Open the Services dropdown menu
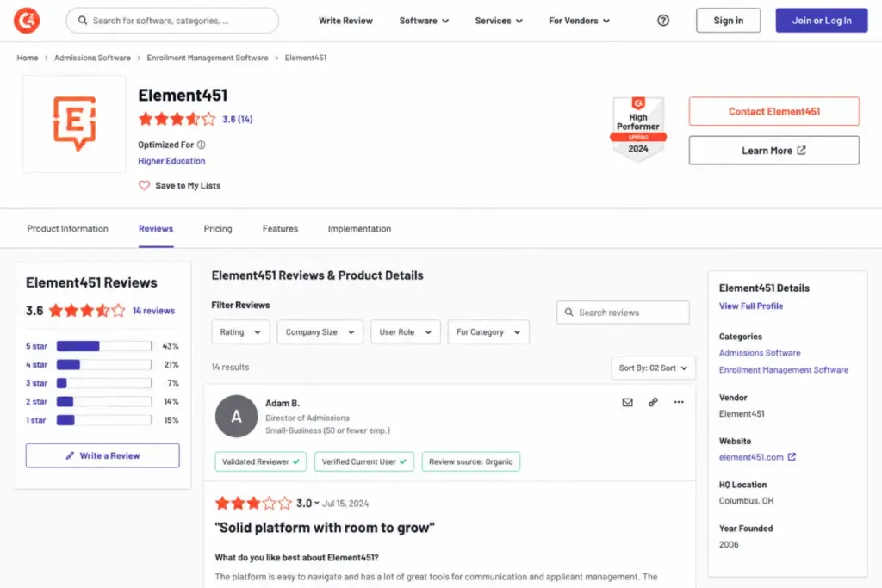 [499, 21]
